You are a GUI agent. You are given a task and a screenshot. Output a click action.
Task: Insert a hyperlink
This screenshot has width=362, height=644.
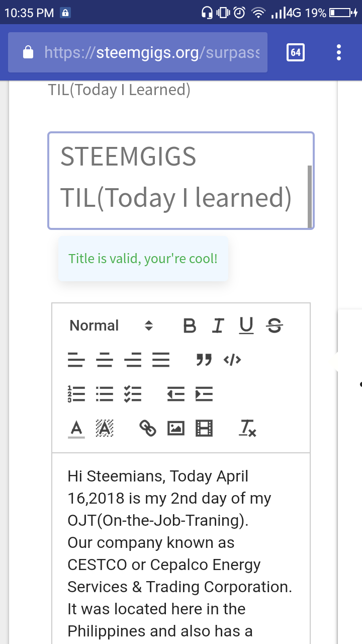pos(147,429)
